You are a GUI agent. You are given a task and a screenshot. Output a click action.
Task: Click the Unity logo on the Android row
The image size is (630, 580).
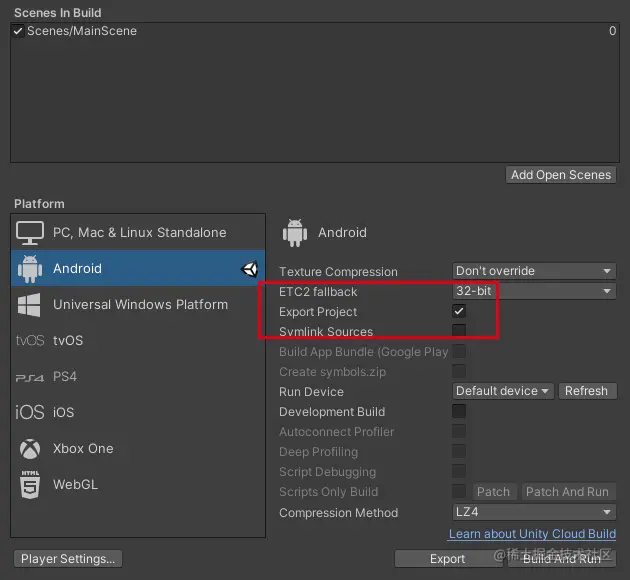[250, 269]
